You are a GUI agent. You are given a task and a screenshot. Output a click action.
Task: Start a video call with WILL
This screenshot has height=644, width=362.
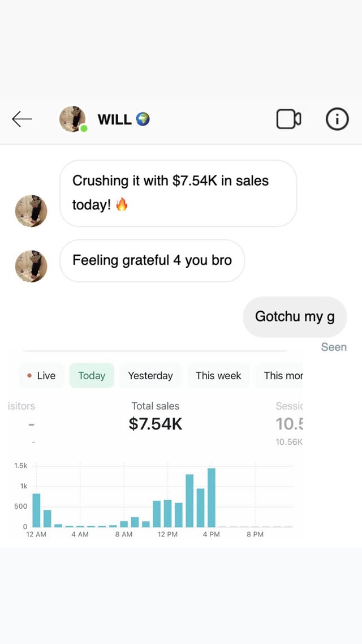point(288,119)
